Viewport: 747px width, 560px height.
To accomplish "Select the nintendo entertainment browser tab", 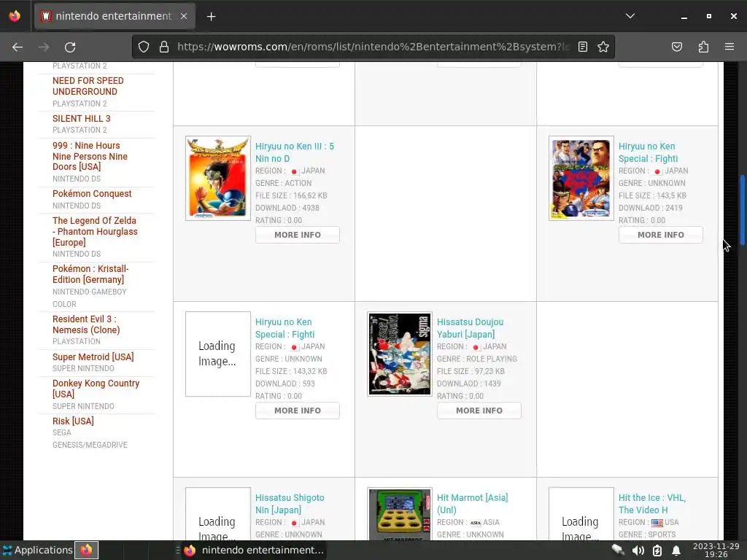I will coord(115,16).
